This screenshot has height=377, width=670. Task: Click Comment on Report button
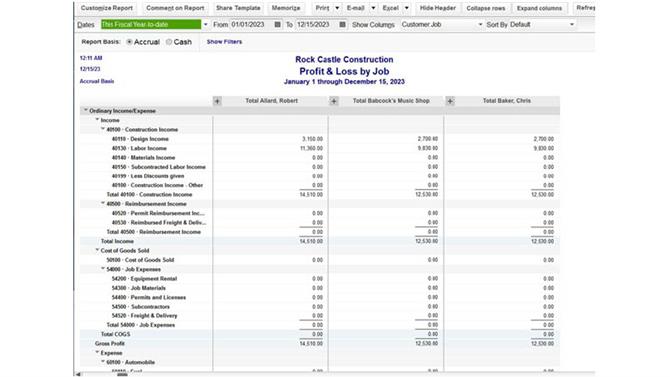(x=175, y=8)
